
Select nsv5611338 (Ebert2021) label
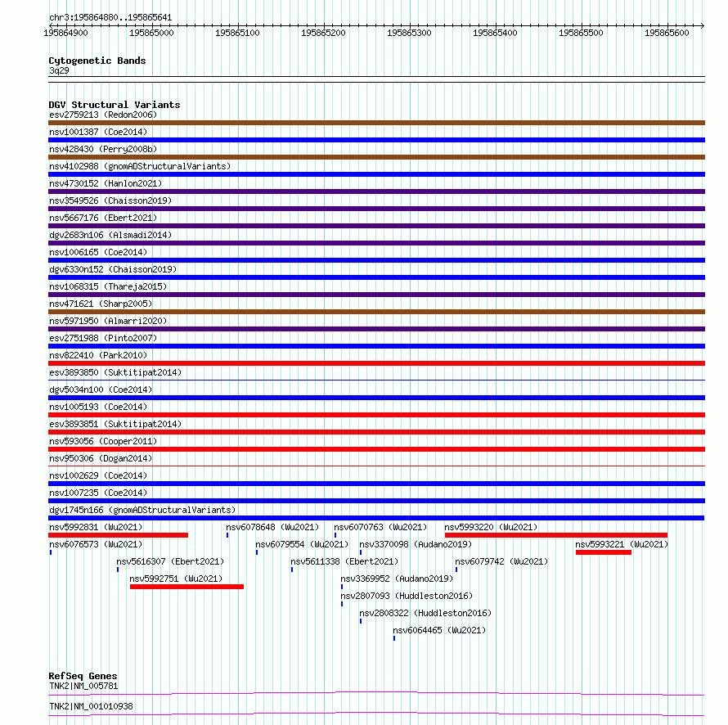(344, 561)
